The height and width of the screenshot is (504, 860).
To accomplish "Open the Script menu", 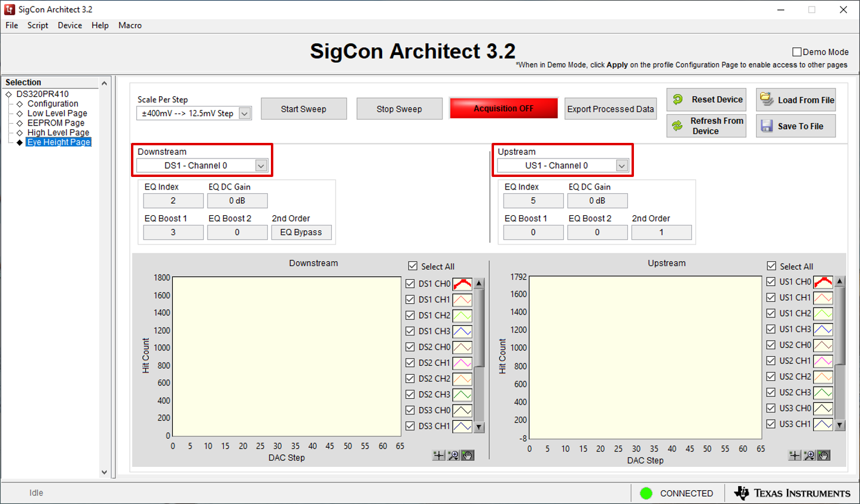I will (38, 26).
